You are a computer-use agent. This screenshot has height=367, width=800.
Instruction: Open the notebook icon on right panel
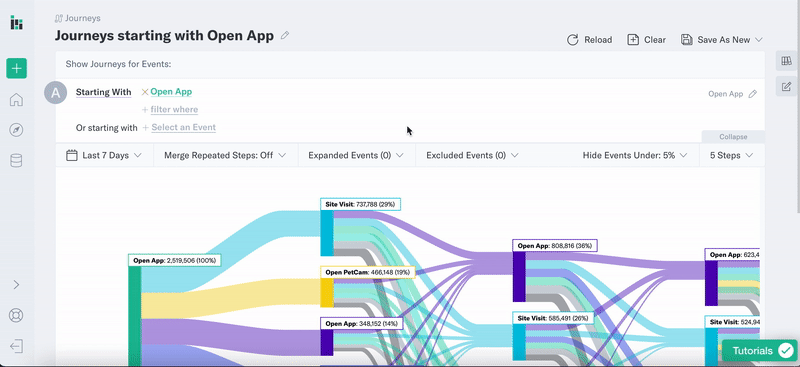(786, 61)
